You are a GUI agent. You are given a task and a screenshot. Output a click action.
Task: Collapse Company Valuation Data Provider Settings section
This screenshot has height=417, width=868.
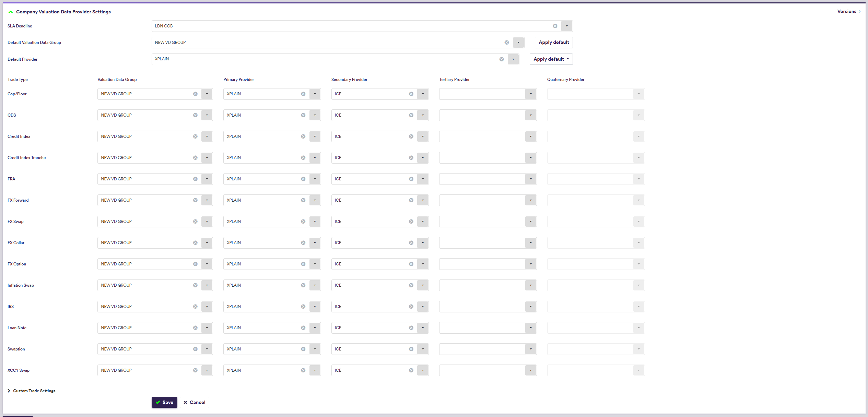click(11, 12)
